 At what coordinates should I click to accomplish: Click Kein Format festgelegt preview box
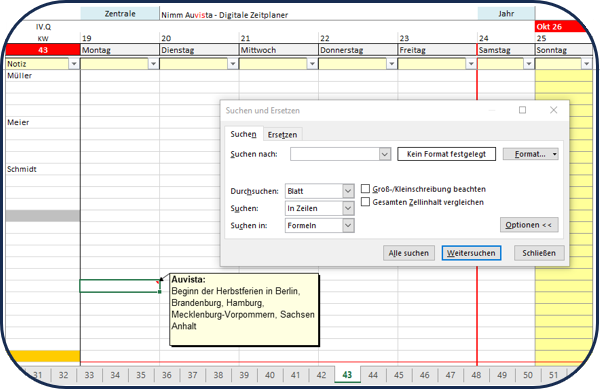(x=447, y=154)
